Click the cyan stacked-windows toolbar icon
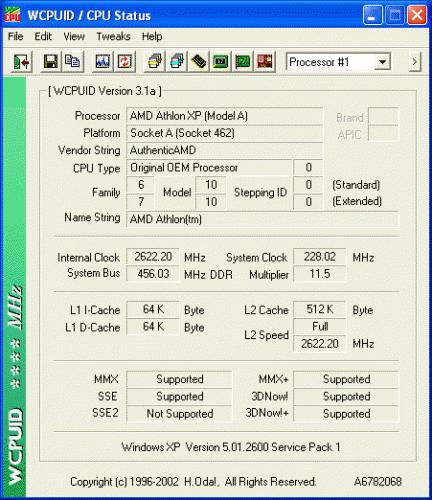 (x=177, y=62)
